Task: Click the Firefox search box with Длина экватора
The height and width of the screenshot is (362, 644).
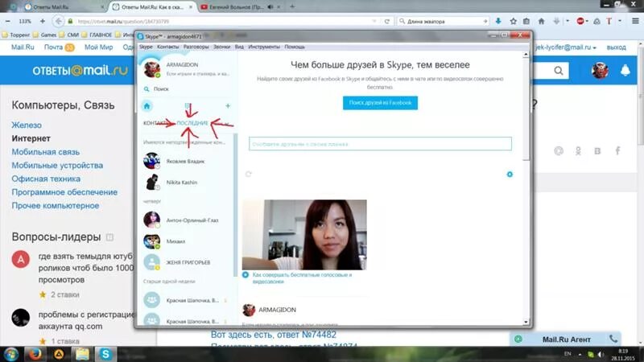Action: pyautogui.click(x=444, y=22)
